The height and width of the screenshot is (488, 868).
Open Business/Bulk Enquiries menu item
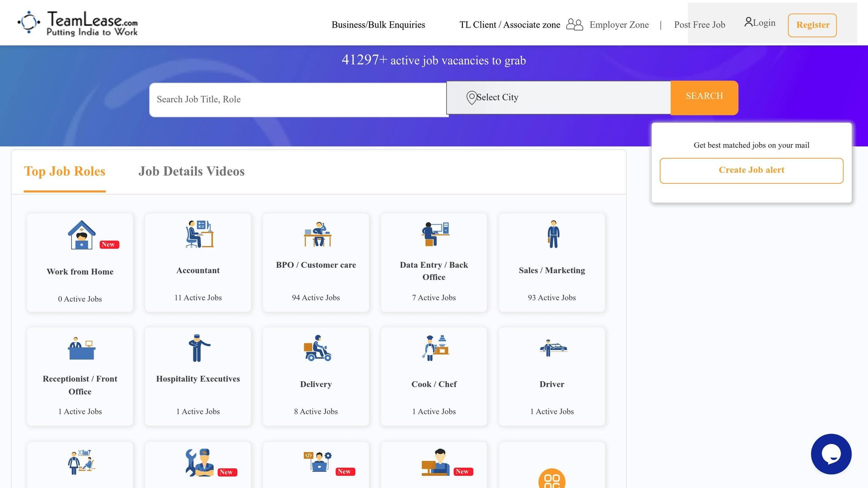[378, 25]
